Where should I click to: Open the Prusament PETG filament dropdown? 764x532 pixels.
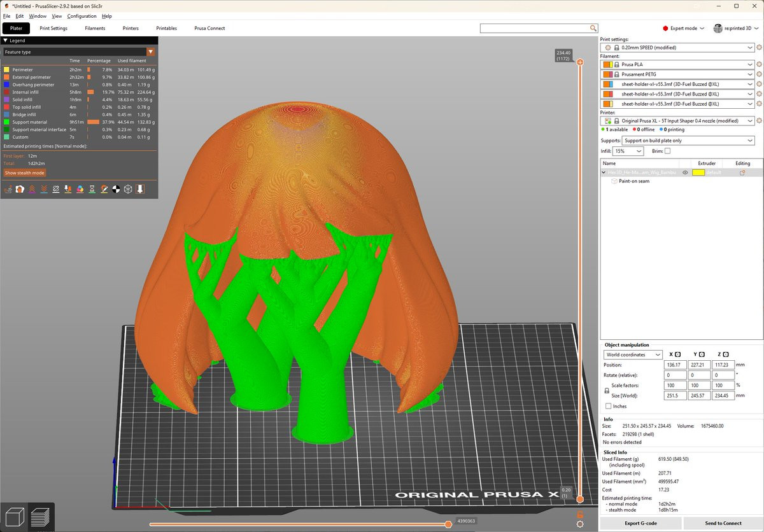(677, 74)
